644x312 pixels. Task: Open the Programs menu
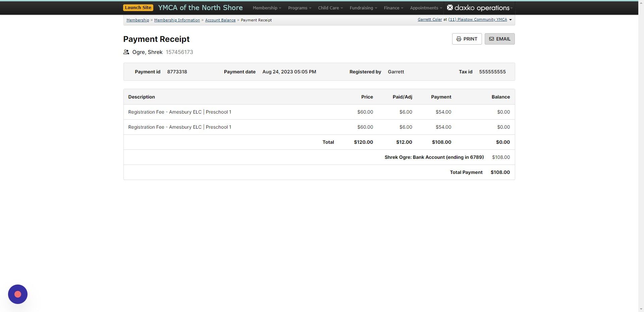pos(300,8)
